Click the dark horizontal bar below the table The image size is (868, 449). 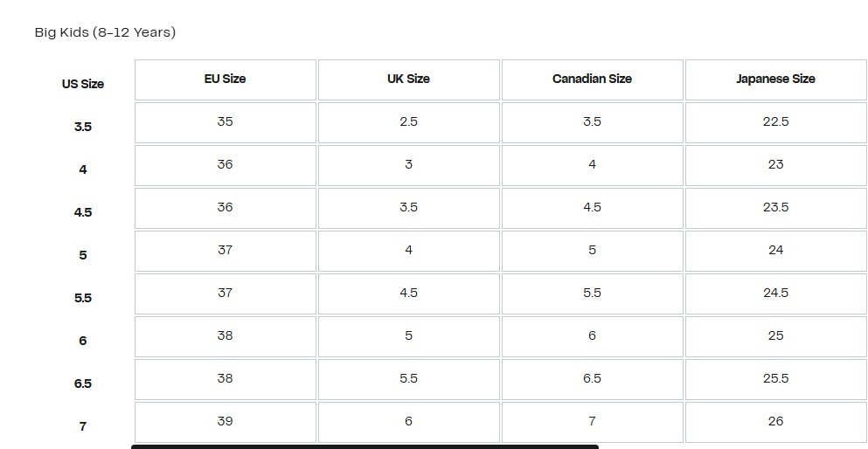(x=365, y=446)
